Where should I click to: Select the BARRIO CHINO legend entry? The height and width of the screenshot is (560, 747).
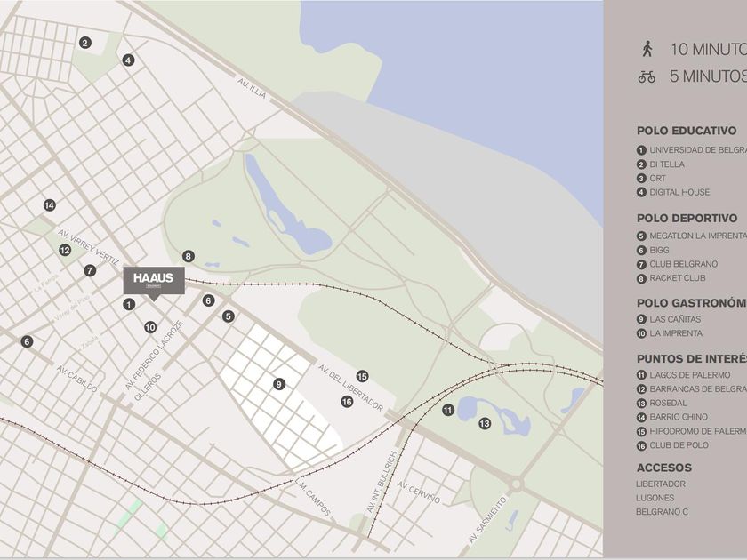[672, 417]
